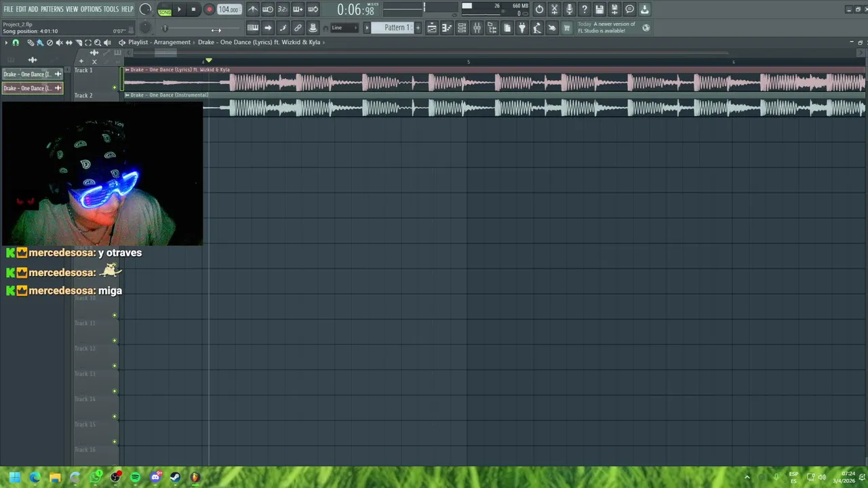868x488 pixels.
Task: Select the Instrumental clip title on Track 2
Action: pos(170,95)
